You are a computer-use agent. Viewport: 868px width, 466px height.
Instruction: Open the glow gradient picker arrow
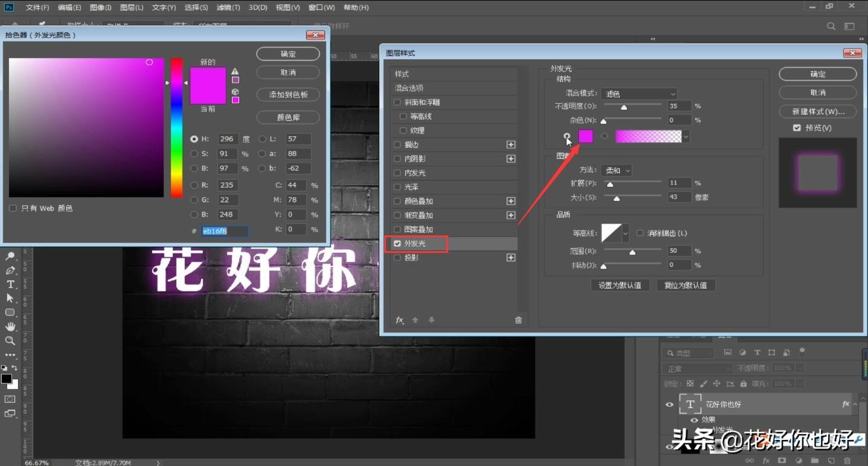pos(686,137)
